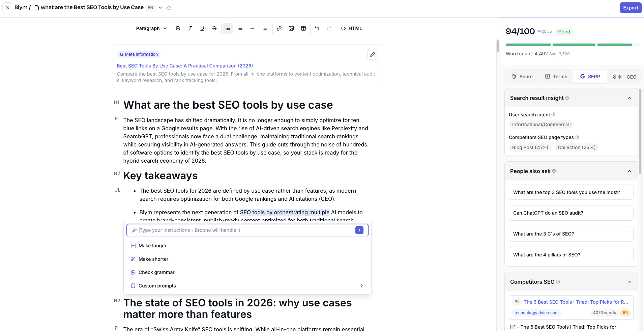This screenshot has width=644, height=331.
Task: Insert a horizontal rule
Action: click(x=252, y=28)
